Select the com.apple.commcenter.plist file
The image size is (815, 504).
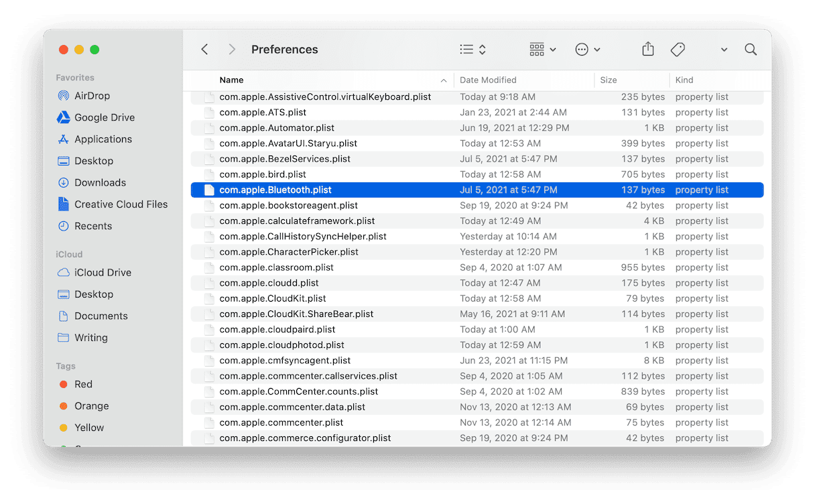pos(477,422)
